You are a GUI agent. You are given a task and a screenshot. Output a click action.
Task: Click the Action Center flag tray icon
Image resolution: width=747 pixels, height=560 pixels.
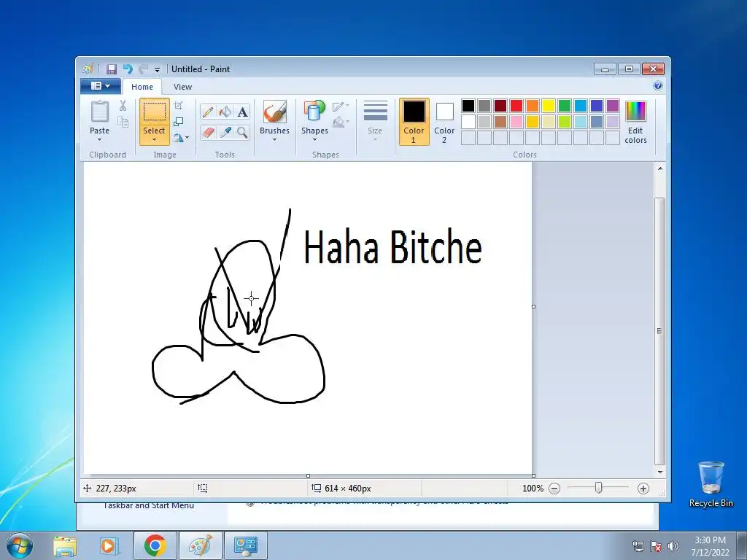click(656, 545)
